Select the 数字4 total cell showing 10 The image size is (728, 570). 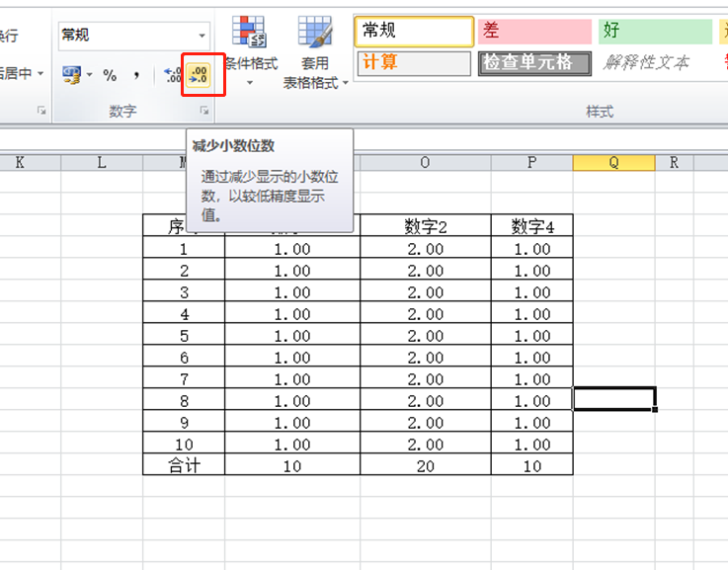532,465
